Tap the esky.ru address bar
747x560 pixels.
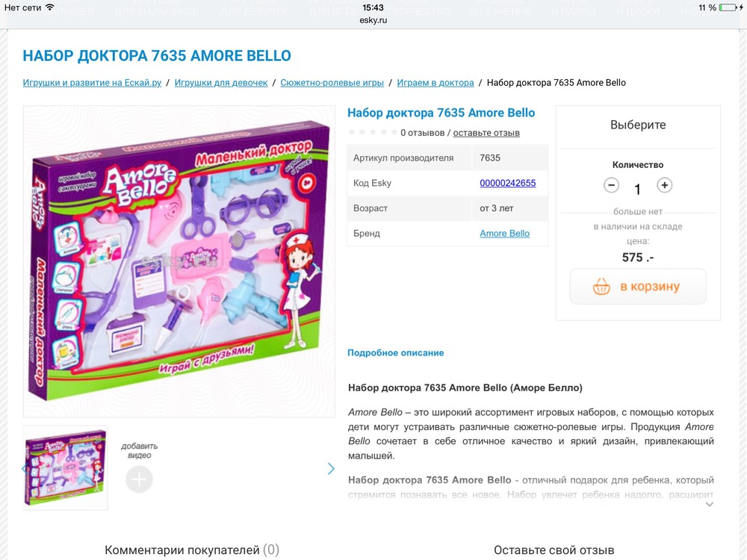tap(373, 20)
